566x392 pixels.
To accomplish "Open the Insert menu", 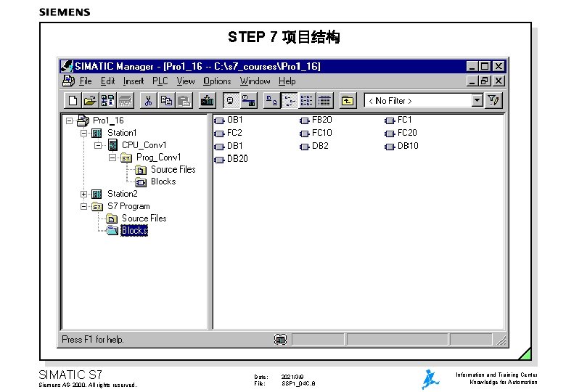I will (x=134, y=81).
